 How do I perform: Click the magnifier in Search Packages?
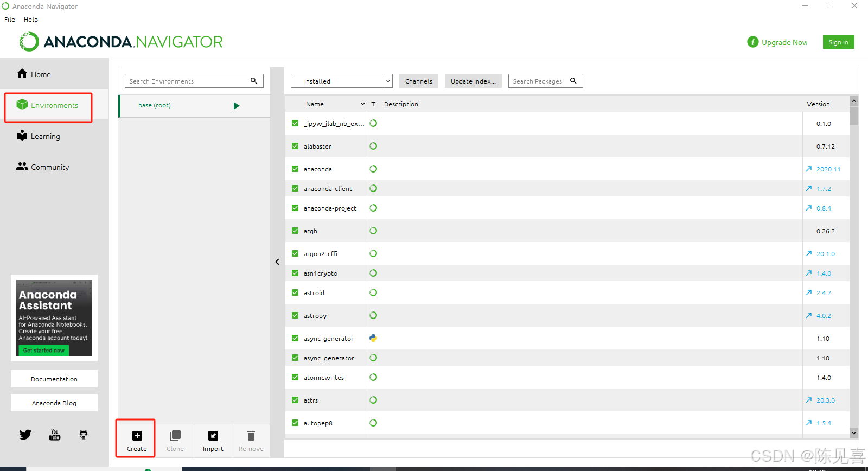tap(573, 81)
